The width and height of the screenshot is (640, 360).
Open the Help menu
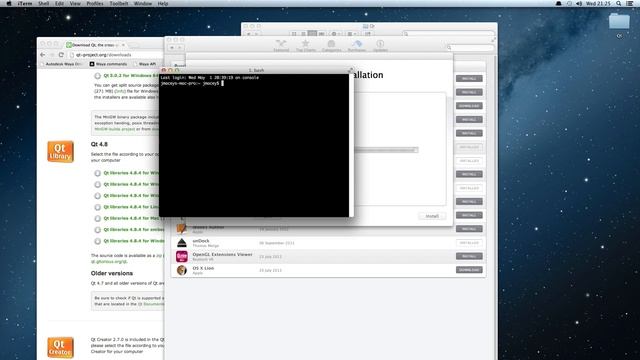point(163,3)
